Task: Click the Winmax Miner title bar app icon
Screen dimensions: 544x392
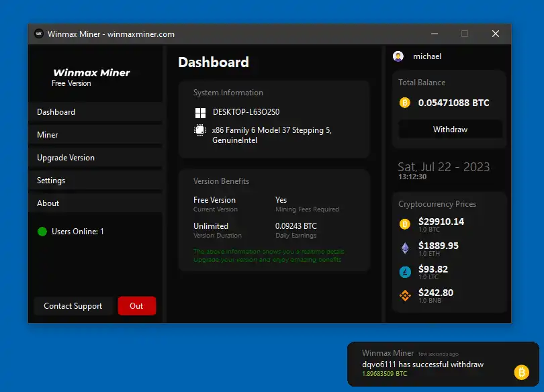Action: click(x=39, y=34)
